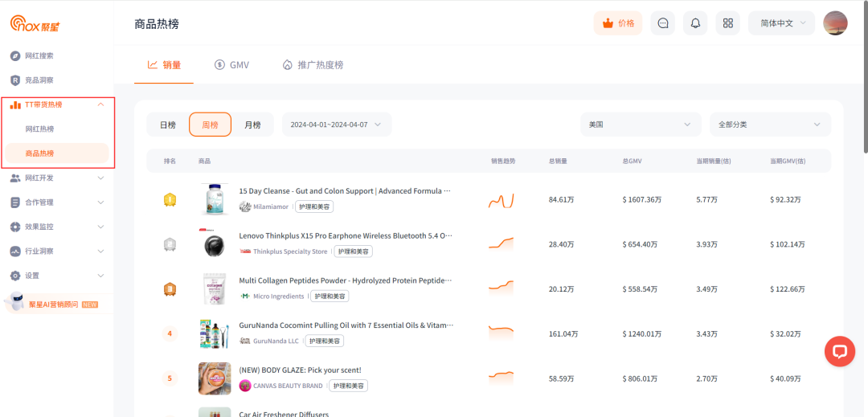Click the rank 2 silver medal badge
868x417 pixels.
coord(170,244)
